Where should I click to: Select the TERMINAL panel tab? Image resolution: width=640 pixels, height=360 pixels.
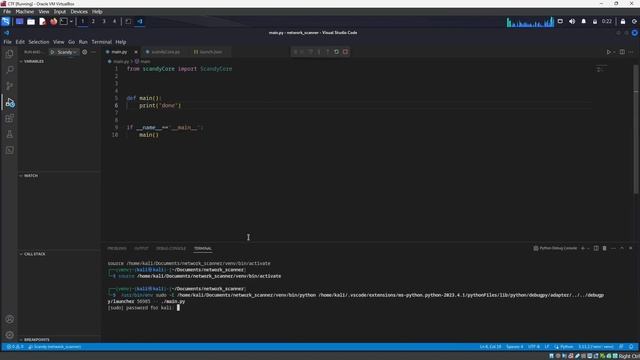tap(202, 248)
